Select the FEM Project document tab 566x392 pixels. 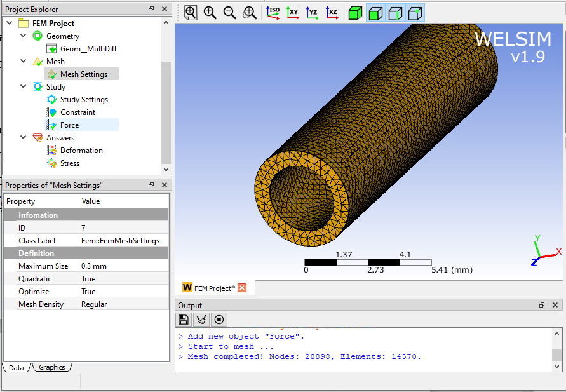point(215,288)
